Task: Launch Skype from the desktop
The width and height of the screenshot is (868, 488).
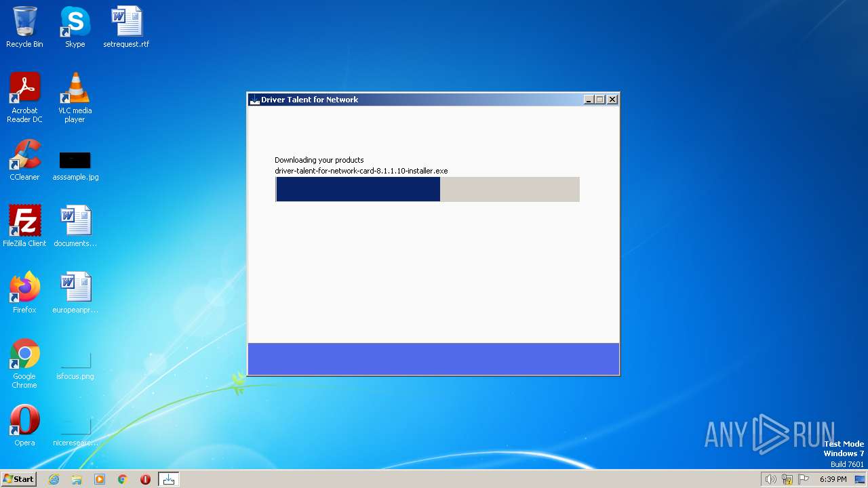Action: 75,27
